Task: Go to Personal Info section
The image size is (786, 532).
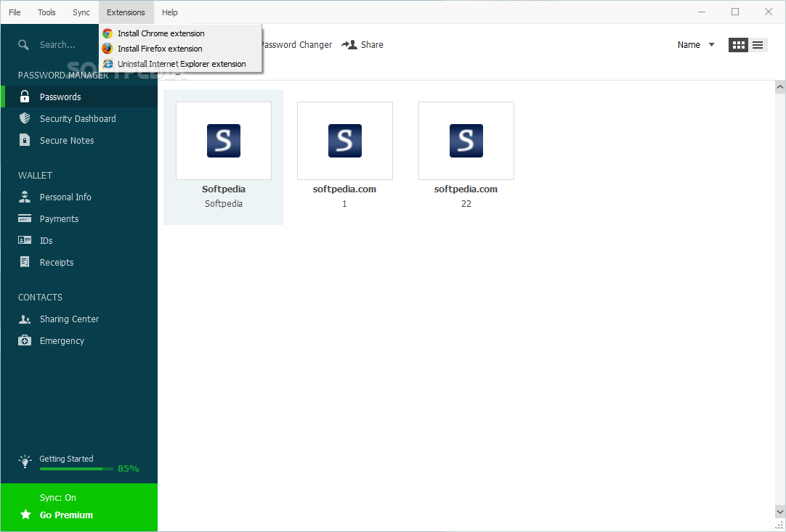Action: (x=79, y=197)
